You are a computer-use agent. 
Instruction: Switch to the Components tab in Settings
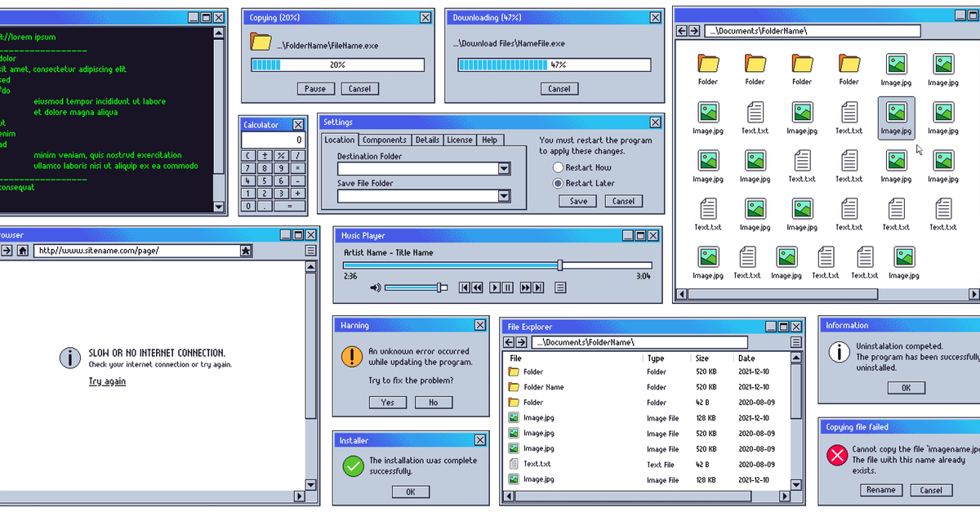click(x=384, y=140)
